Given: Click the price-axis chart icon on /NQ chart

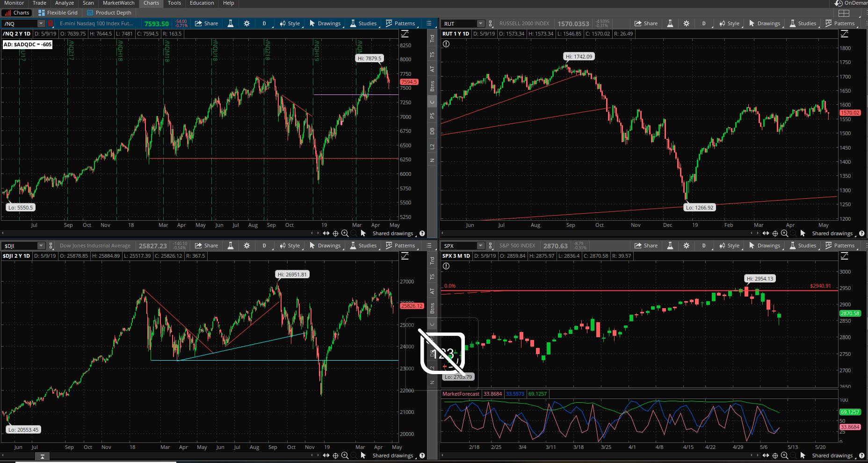Looking at the screenshot, I should tap(405, 34).
